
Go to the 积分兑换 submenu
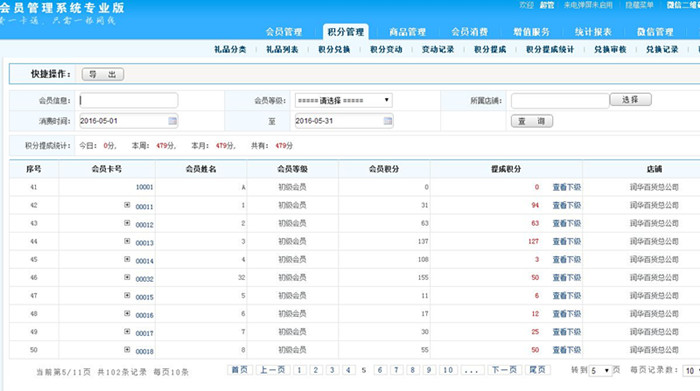click(x=334, y=50)
